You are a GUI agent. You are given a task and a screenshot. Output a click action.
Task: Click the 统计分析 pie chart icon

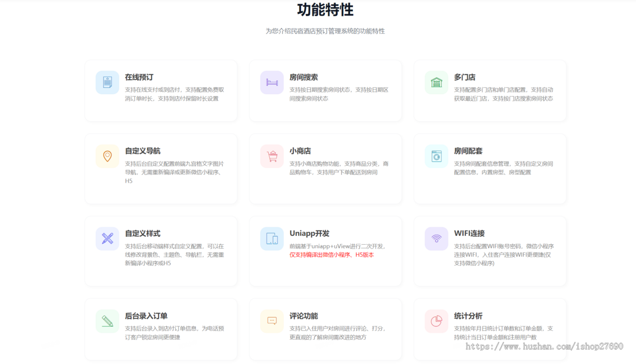436,321
